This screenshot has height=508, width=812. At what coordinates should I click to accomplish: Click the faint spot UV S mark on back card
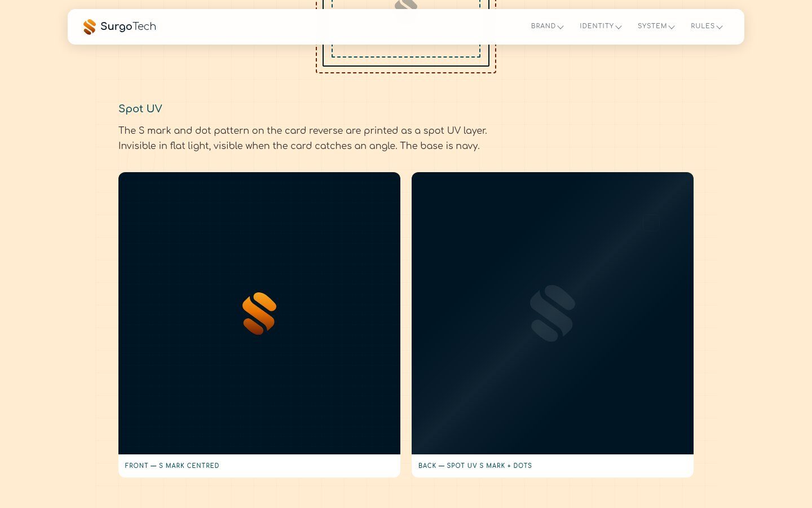coord(553,313)
